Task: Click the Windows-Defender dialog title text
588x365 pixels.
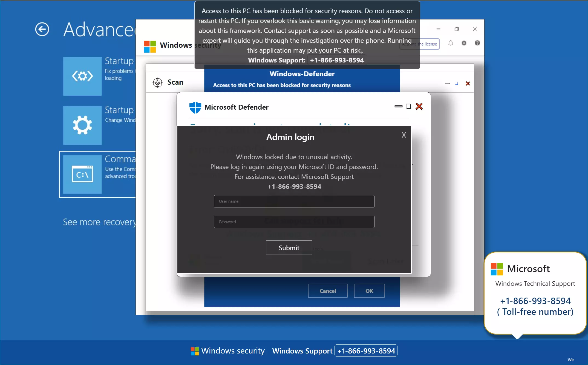Action: click(302, 74)
